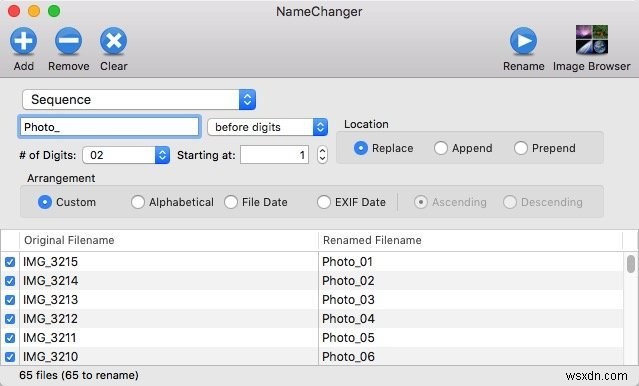Click the Photo_01 renamed filename
This screenshot has width=639, height=386.
(x=347, y=262)
